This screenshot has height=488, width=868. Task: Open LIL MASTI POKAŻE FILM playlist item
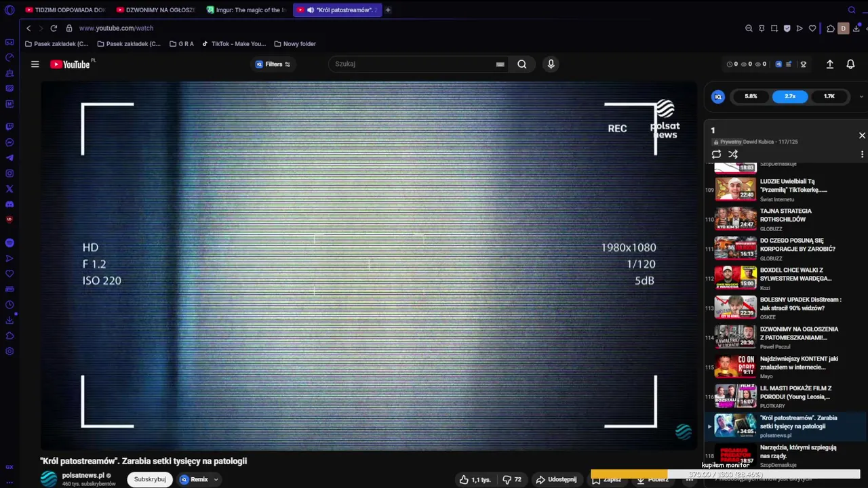tap(785, 396)
